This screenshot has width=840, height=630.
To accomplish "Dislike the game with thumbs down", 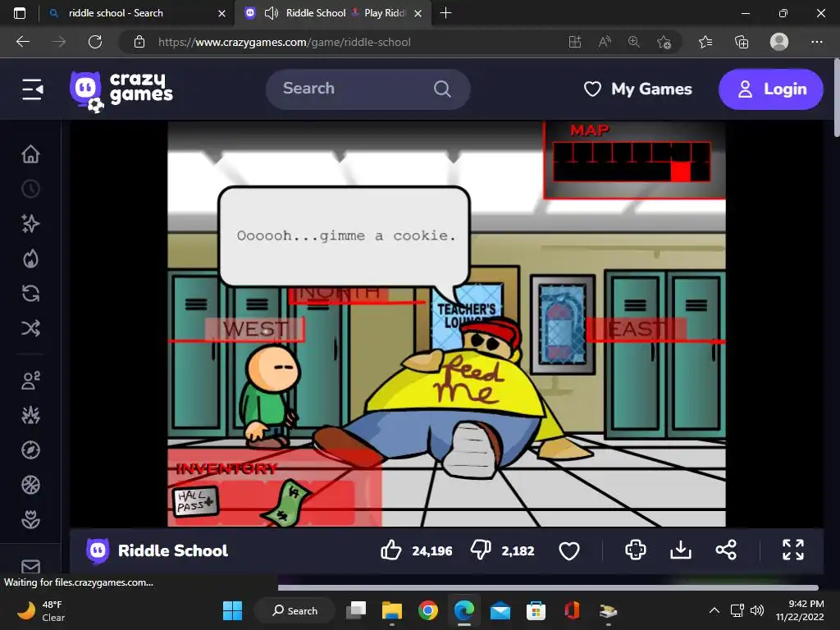I will [481, 550].
